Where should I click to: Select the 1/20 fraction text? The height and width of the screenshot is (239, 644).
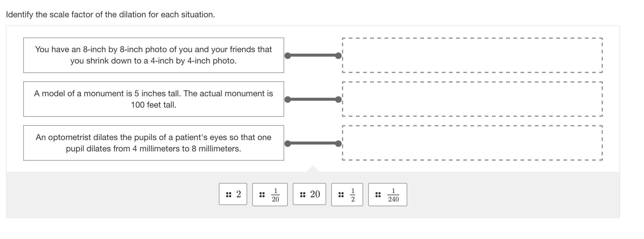[x=275, y=195]
